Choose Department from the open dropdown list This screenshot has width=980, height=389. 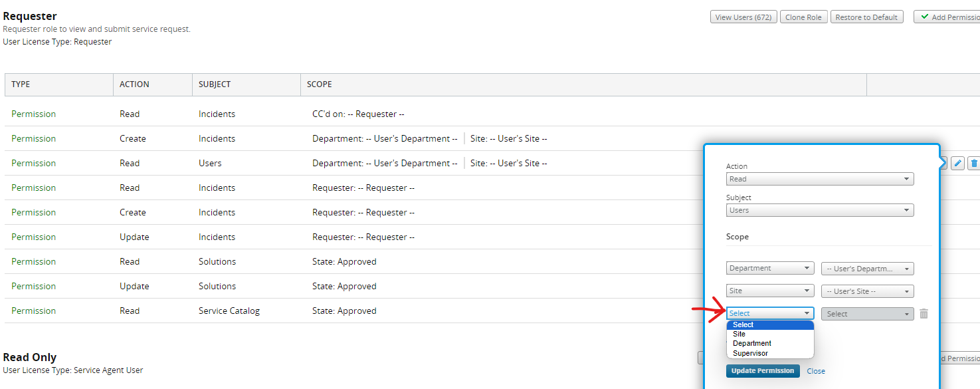coord(752,343)
